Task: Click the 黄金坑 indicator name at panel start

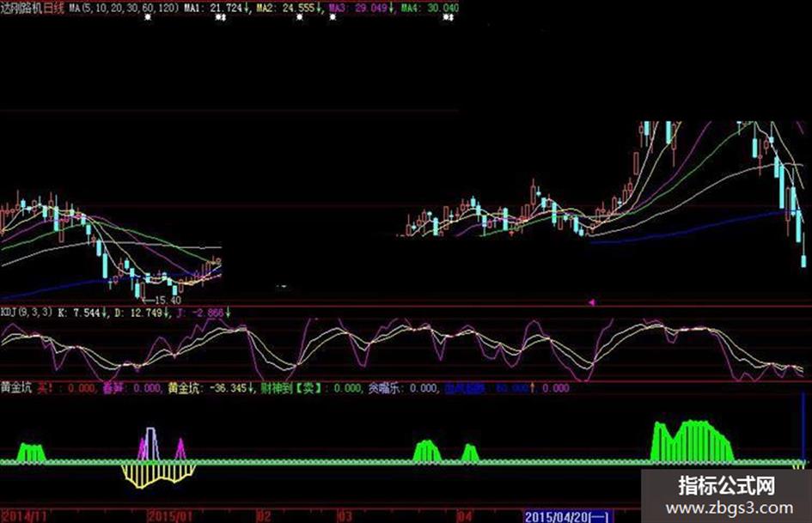Action: coord(16,388)
